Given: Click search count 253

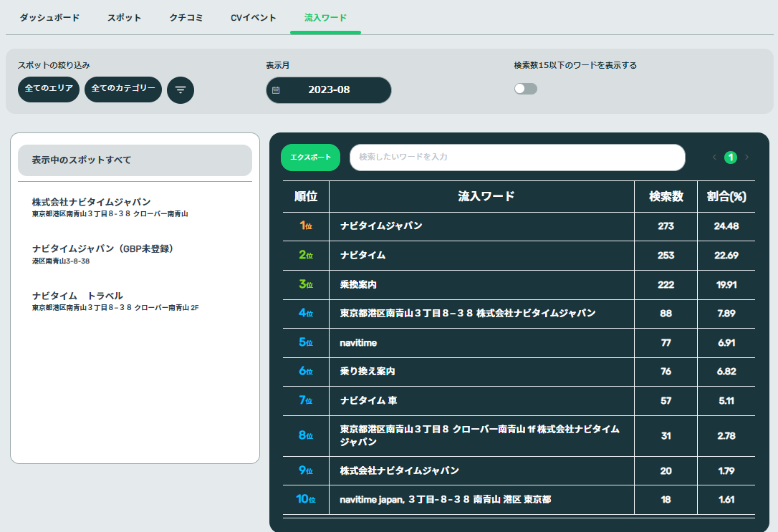Looking at the screenshot, I should coord(666,256).
